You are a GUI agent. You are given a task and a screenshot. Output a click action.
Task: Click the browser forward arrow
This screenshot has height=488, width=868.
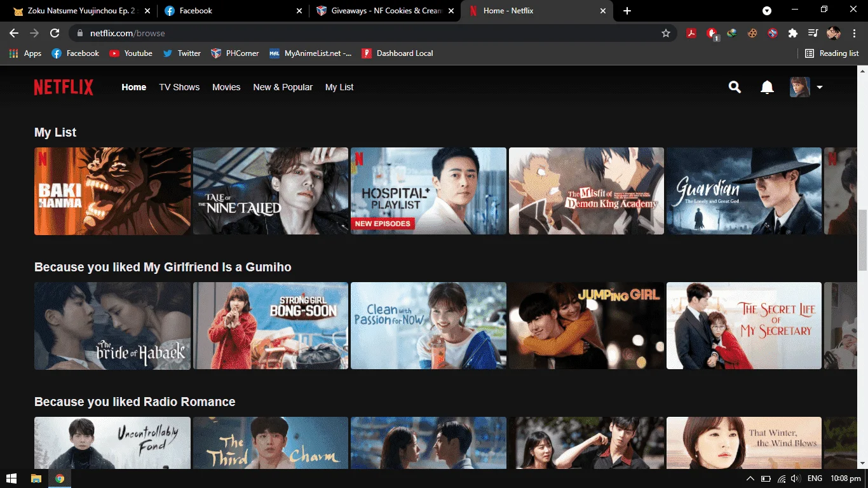[34, 33]
